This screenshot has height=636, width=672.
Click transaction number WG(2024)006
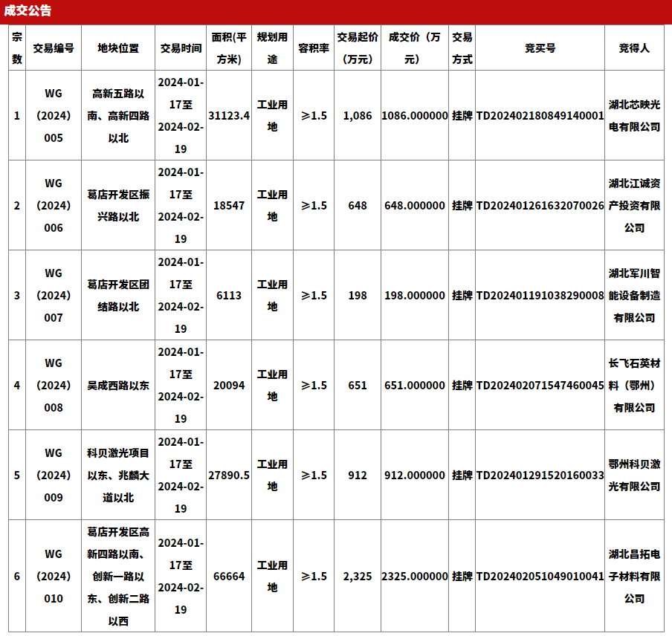[x=54, y=206]
